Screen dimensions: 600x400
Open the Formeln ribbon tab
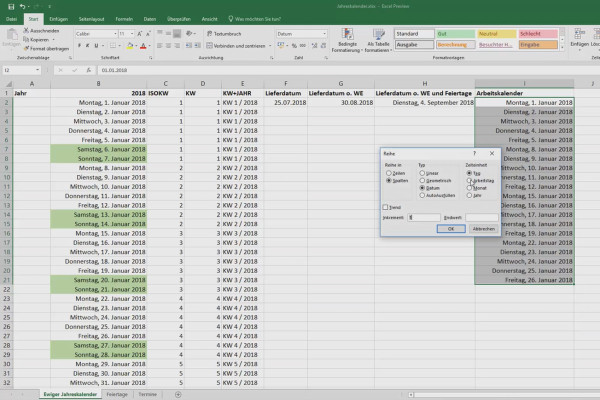tap(124, 19)
